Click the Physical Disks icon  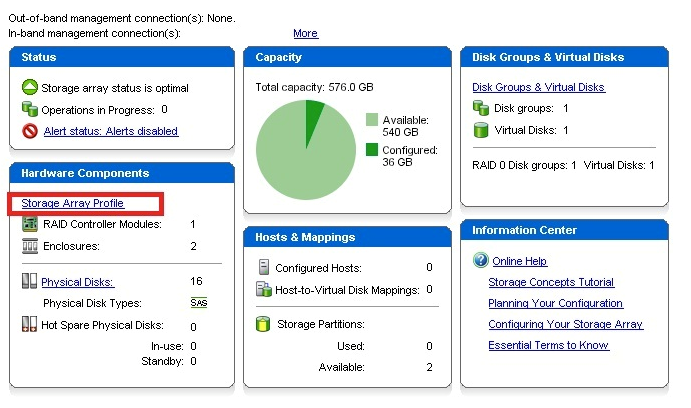29,282
